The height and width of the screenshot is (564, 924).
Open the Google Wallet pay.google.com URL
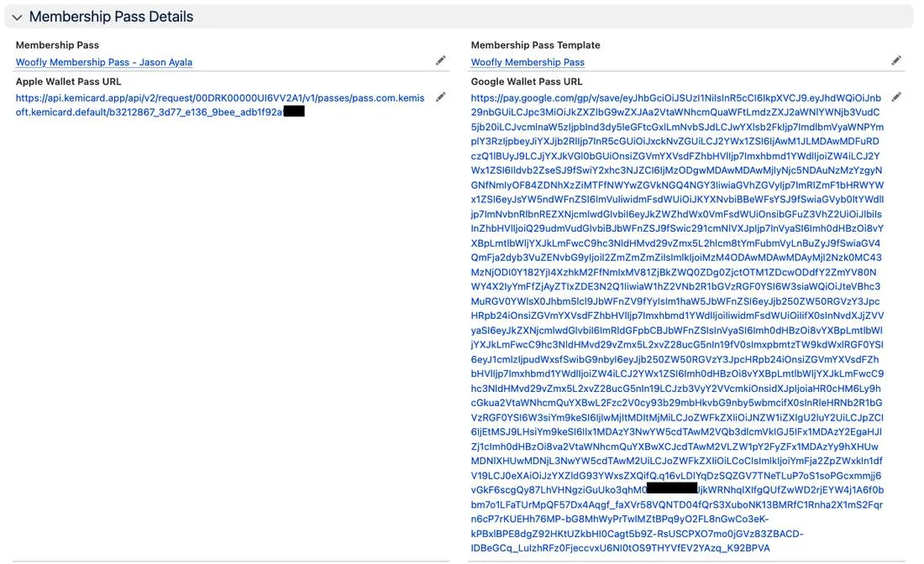pos(677,322)
